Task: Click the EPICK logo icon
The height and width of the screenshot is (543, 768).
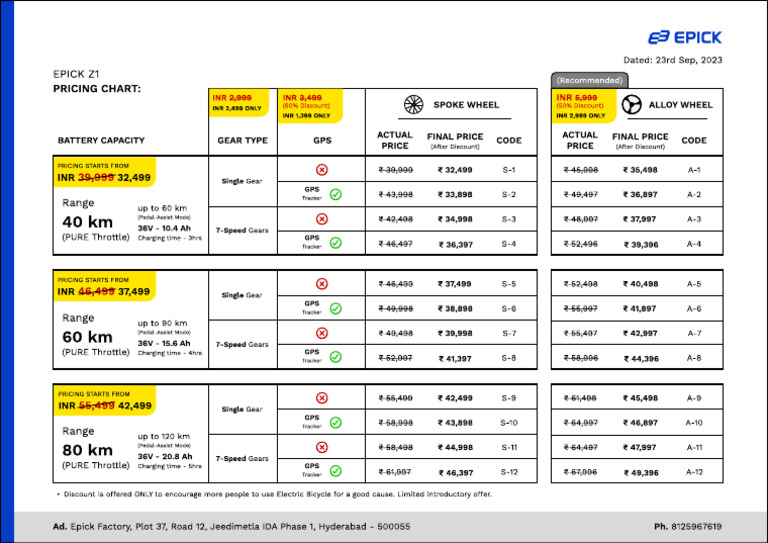Action: (x=658, y=38)
